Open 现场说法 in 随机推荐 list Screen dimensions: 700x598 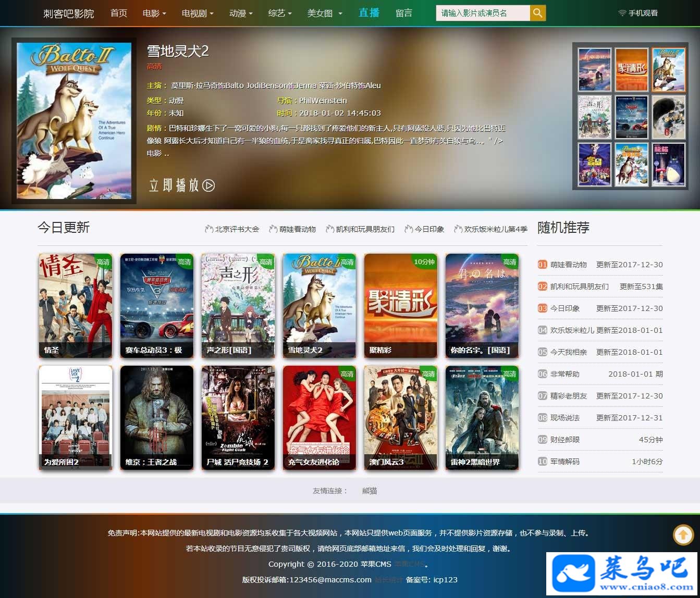tap(565, 418)
